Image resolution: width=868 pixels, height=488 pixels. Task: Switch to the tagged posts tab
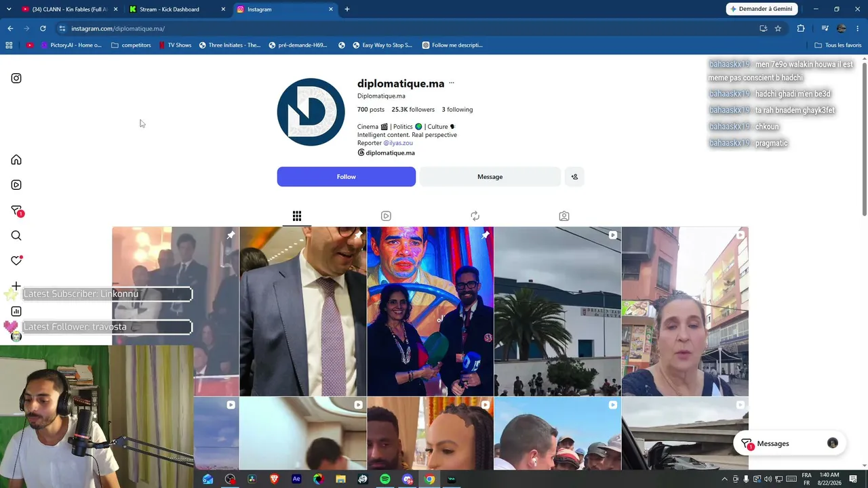(564, 216)
